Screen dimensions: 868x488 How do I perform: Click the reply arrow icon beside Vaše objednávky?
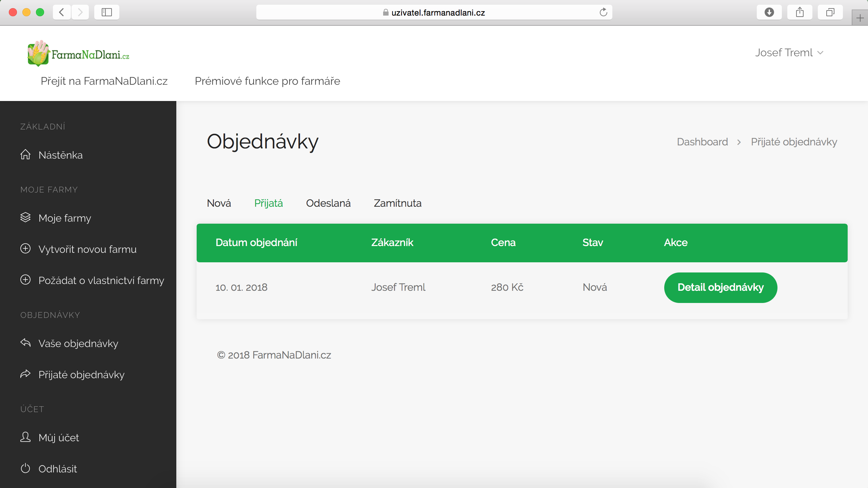pos(25,343)
